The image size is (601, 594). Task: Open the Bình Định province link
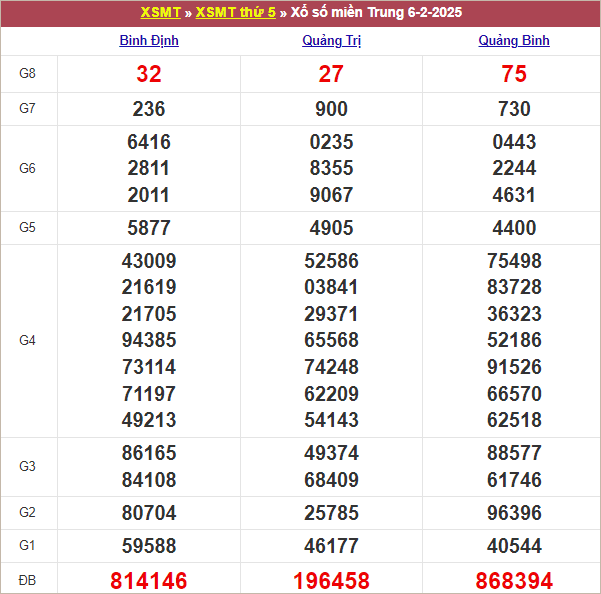(149, 41)
